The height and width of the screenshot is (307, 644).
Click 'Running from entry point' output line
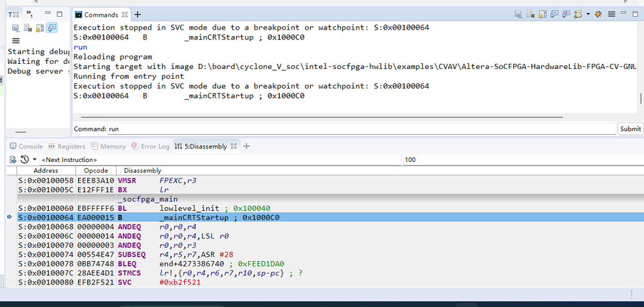(128, 76)
